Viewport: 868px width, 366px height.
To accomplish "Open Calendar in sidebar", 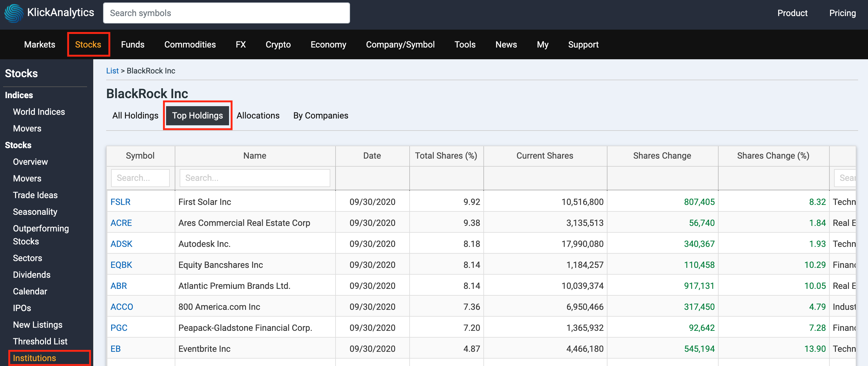I will 30,291.
